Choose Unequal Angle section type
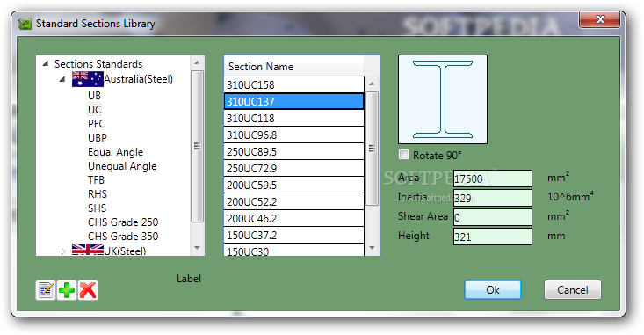Viewport: 644px width, 335px height. (x=122, y=165)
